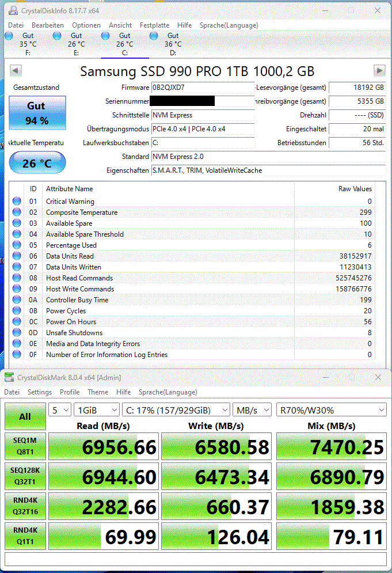The image size is (392, 573).
Task: Select drive D: health status orb
Action: pyautogui.click(x=154, y=36)
